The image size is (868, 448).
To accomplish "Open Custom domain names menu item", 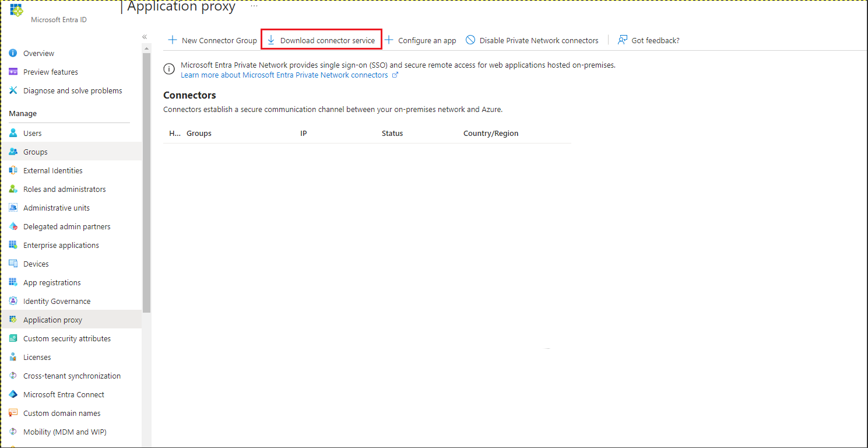I will 62,413.
